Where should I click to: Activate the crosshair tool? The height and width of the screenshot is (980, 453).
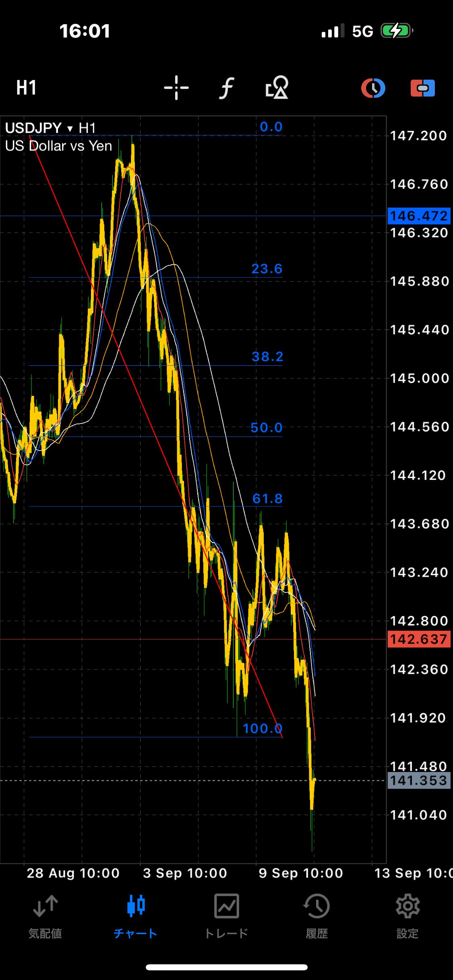pos(176,88)
